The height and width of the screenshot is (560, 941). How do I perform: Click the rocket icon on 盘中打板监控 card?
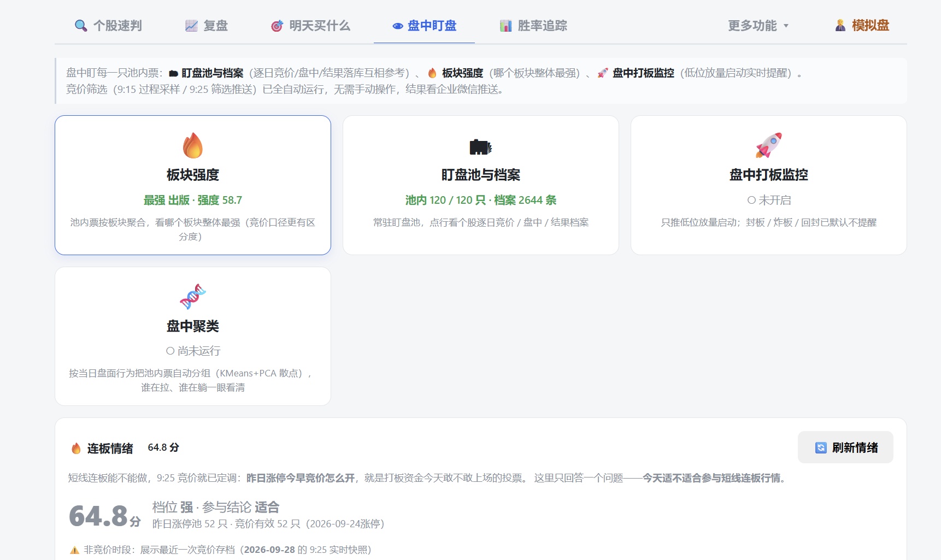pos(769,145)
